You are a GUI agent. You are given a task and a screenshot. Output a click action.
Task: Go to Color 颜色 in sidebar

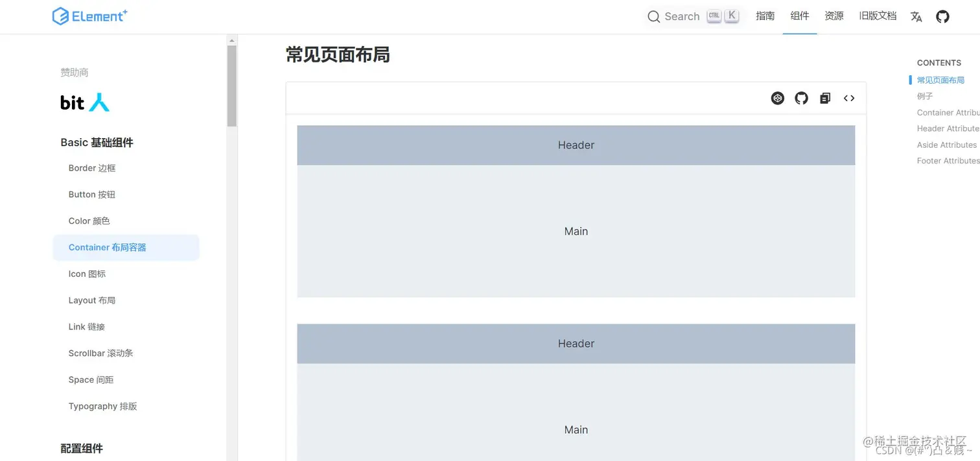(x=89, y=221)
